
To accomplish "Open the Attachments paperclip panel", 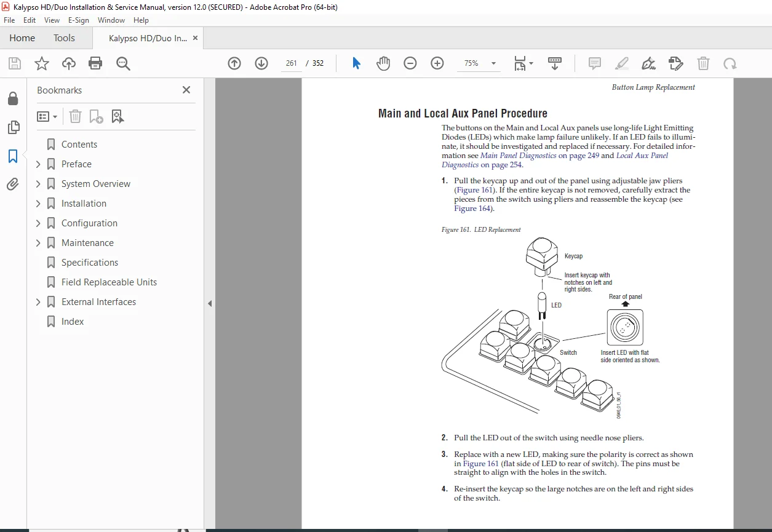I will click(13, 184).
